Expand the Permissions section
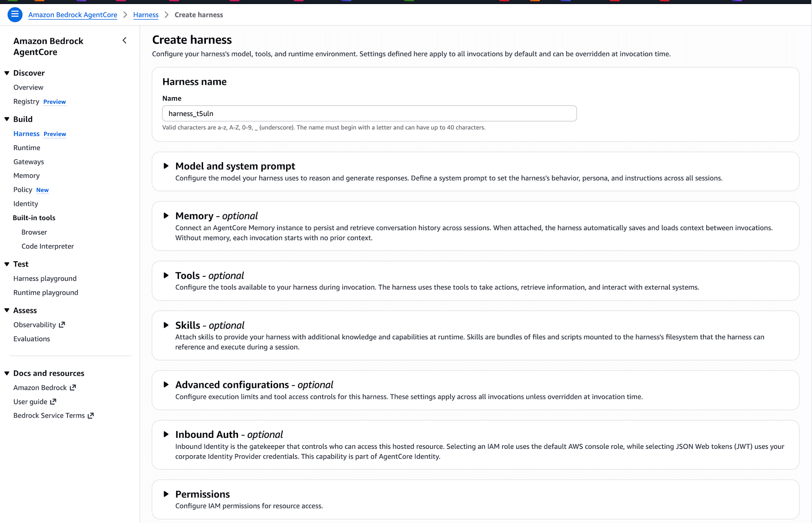The height and width of the screenshot is (523, 812). tap(166, 494)
